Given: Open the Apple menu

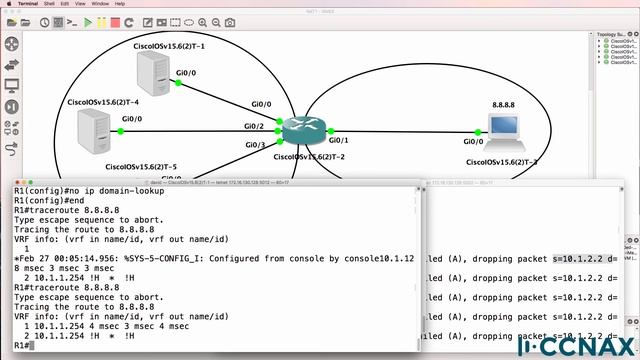Looking at the screenshot, I should (9, 3).
